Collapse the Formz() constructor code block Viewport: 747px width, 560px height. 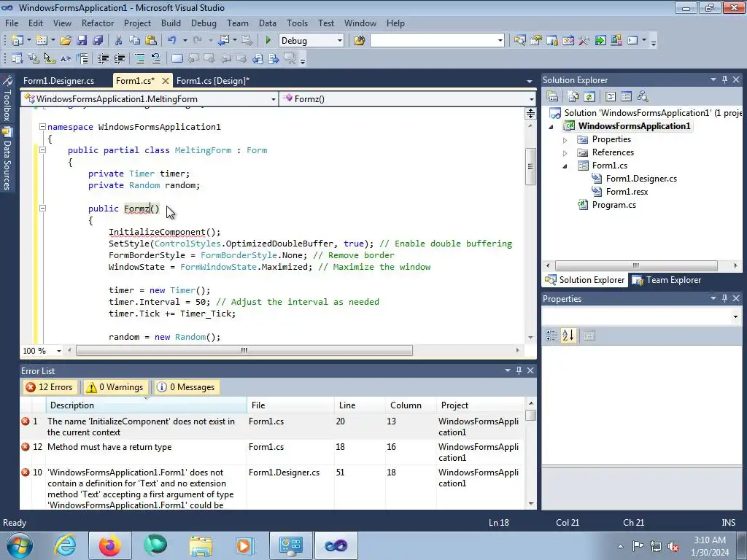point(42,208)
